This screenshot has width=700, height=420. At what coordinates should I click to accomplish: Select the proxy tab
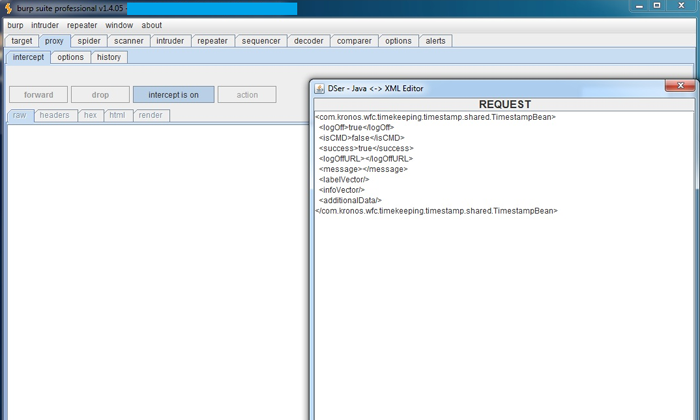click(x=54, y=41)
